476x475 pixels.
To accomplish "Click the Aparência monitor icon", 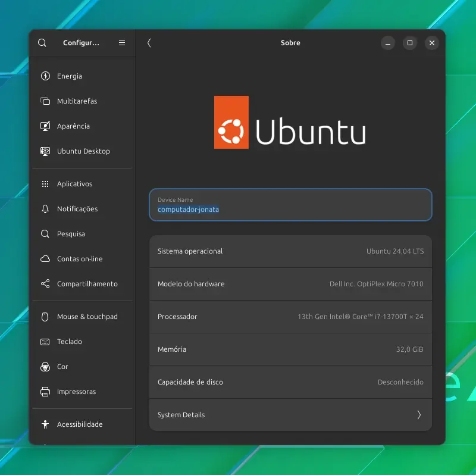I will (45, 126).
